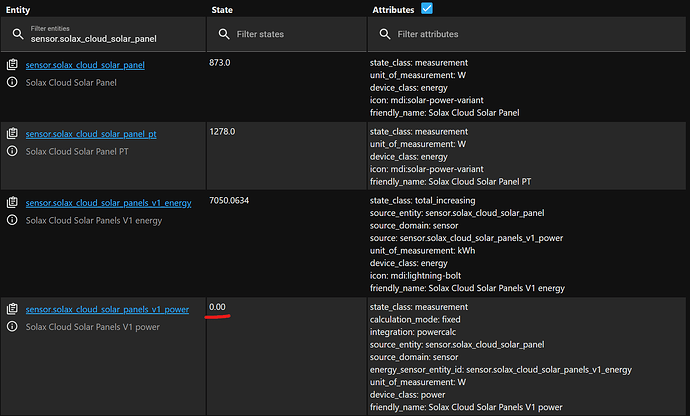Click attribute integration: powercalc
Viewport: 690px width, 416px height.
click(413, 332)
